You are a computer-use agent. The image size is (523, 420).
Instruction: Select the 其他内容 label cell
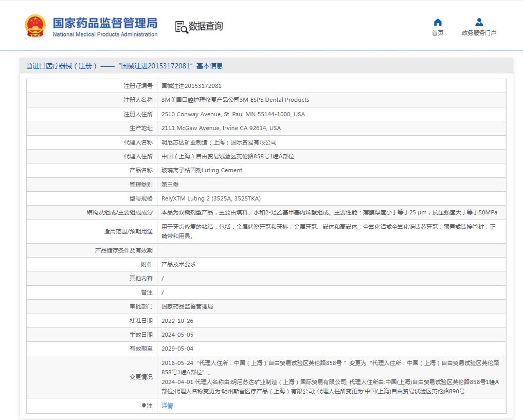click(92, 278)
